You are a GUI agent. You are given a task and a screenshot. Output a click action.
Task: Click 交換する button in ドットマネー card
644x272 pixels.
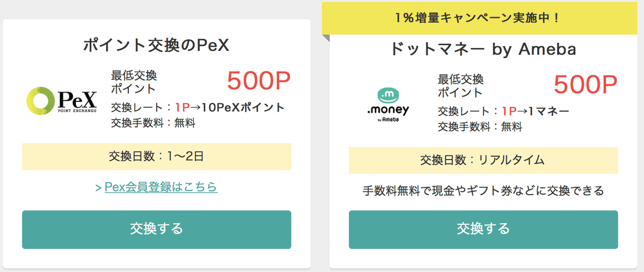click(x=484, y=230)
